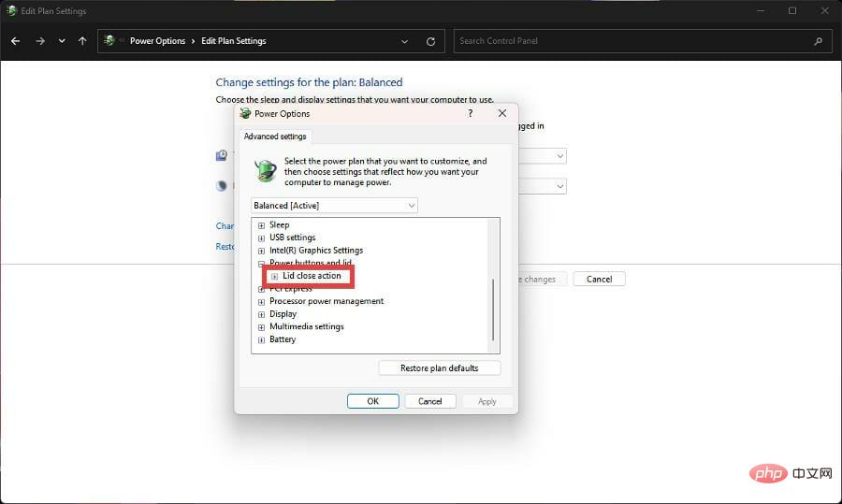
Task: Click the Apply button
Action: (487, 401)
